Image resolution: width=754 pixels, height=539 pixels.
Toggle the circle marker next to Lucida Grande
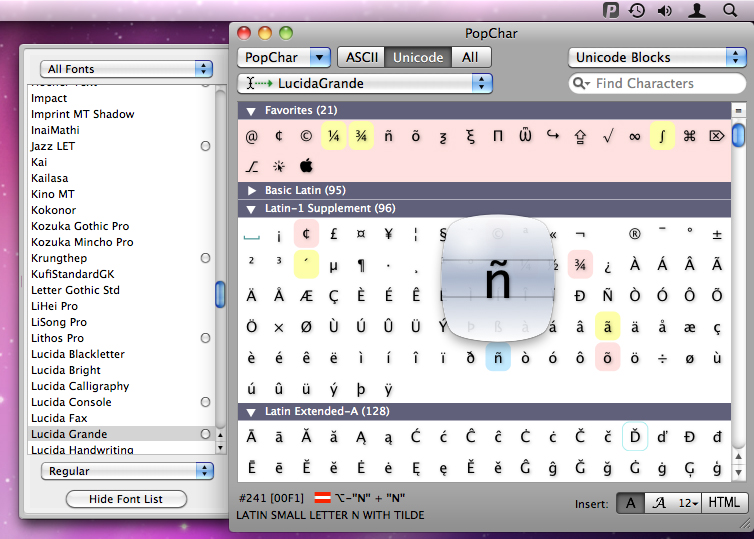(x=205, y=434)
